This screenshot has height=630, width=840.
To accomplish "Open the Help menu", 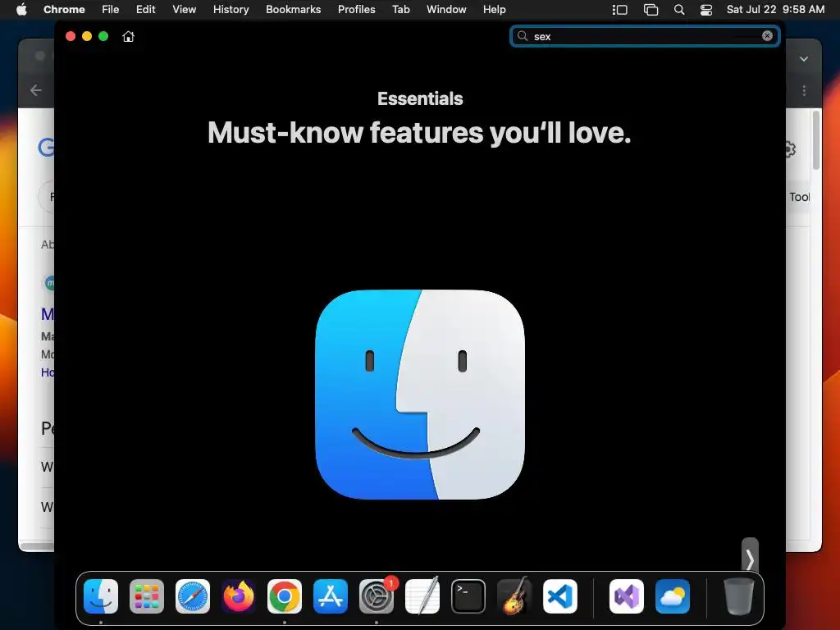I will pyautogui.click(x=494, y=9).
